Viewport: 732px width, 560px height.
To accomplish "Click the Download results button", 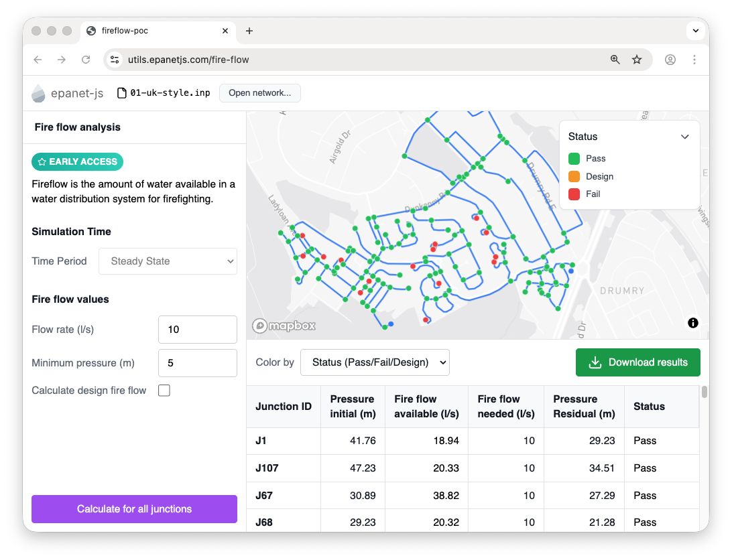I will click(x=637, y=362).
